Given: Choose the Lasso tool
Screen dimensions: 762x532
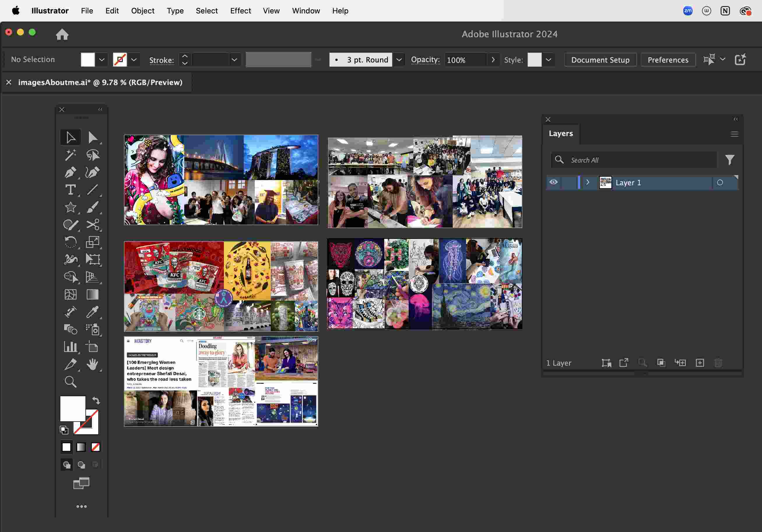Looking at the screenshot, I should [x=93, y=155].
